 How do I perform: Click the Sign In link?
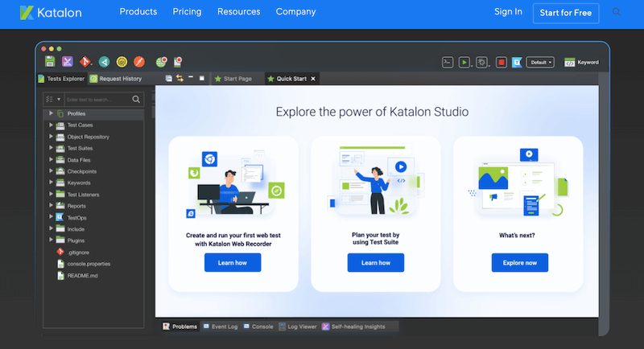[x=508, y=12]
